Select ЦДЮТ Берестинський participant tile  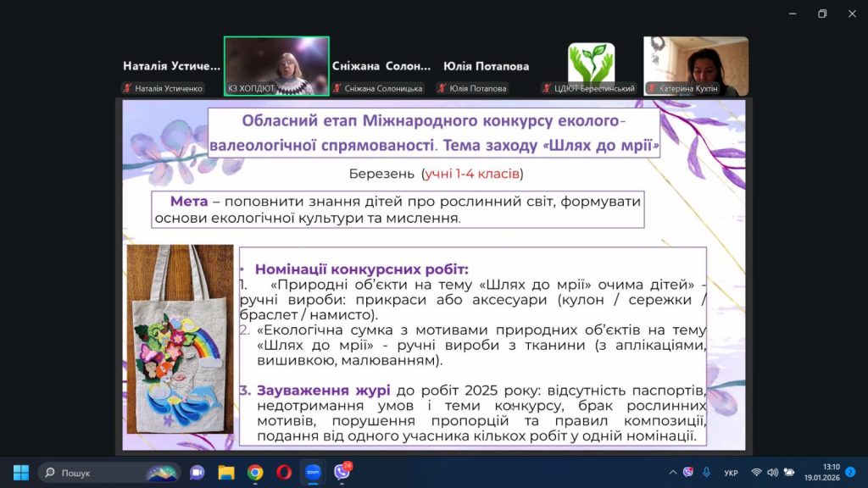point(591,66)
